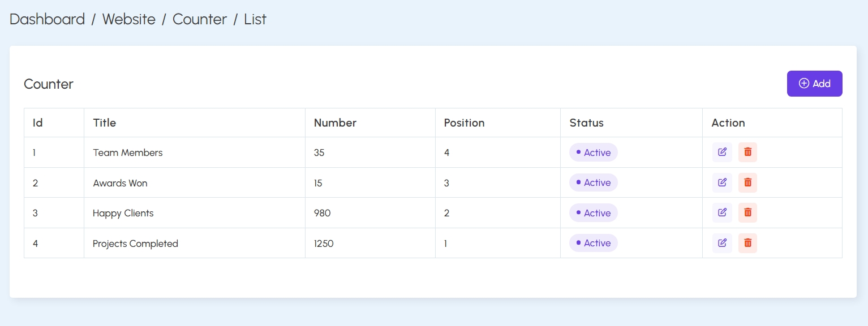Click the number value 1250
Image resolution: width=868 pixels, height=326 pixels.
[324, 244]
